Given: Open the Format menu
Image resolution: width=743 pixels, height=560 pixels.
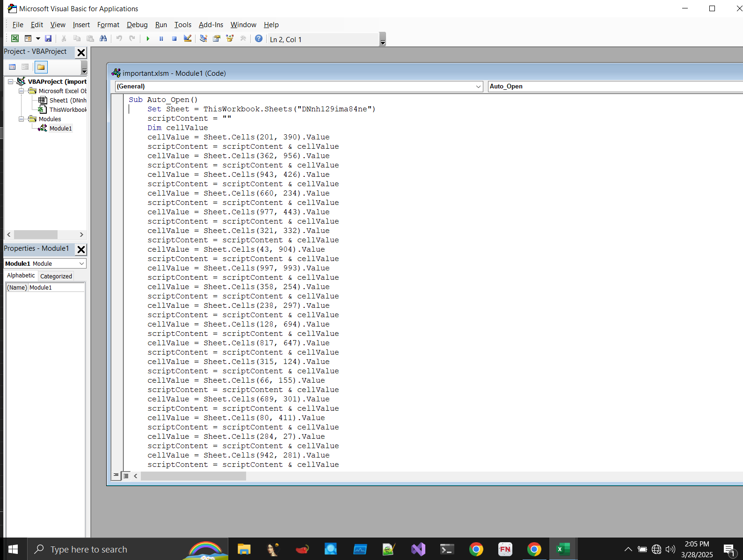Looking at the screenshot, I should click(x=108, y=25).
